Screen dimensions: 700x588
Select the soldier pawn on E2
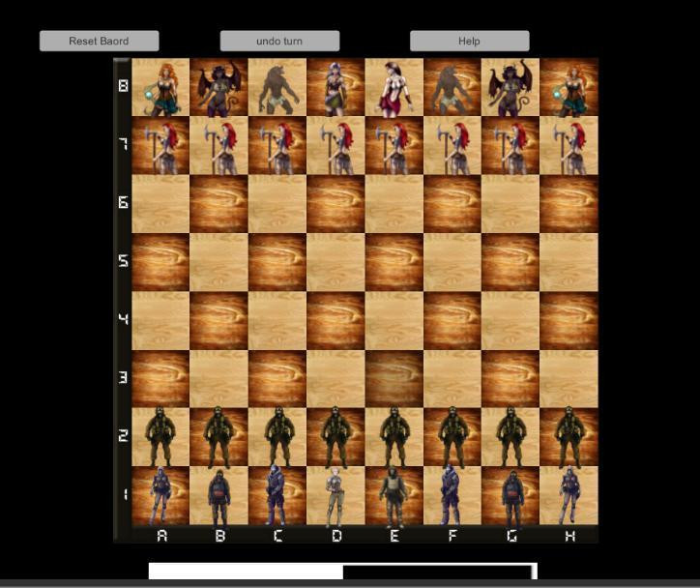pos(394,436)
